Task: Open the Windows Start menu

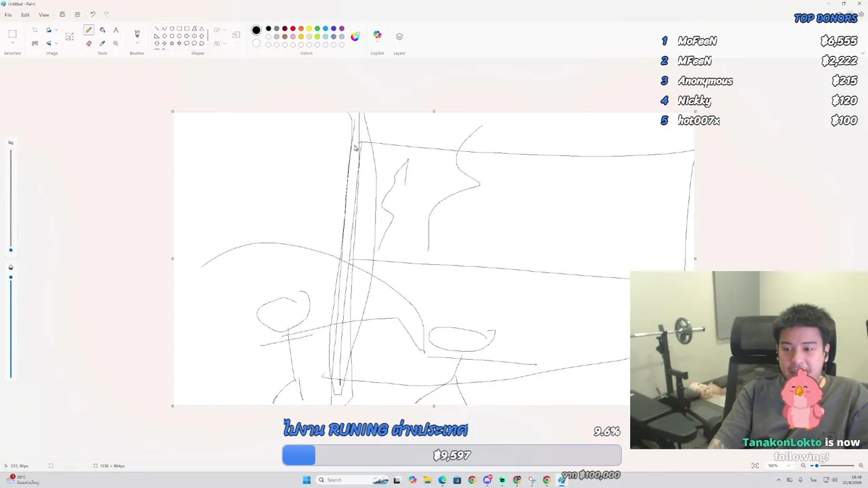Action: (x=307, y=480)
